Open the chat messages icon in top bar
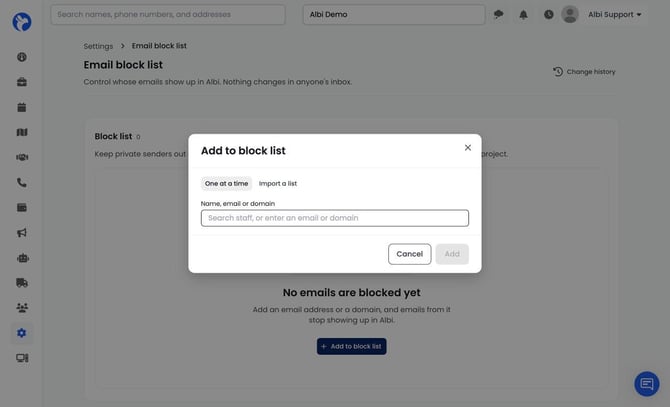The image size is (670, 407). point(498,15)
